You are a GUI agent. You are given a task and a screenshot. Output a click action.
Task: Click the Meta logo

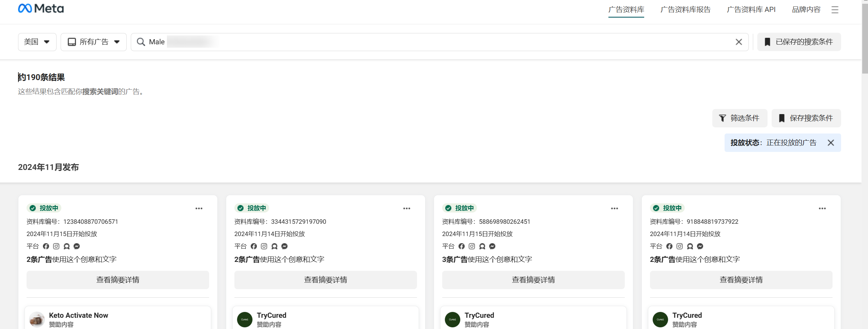tap(41, 9)
